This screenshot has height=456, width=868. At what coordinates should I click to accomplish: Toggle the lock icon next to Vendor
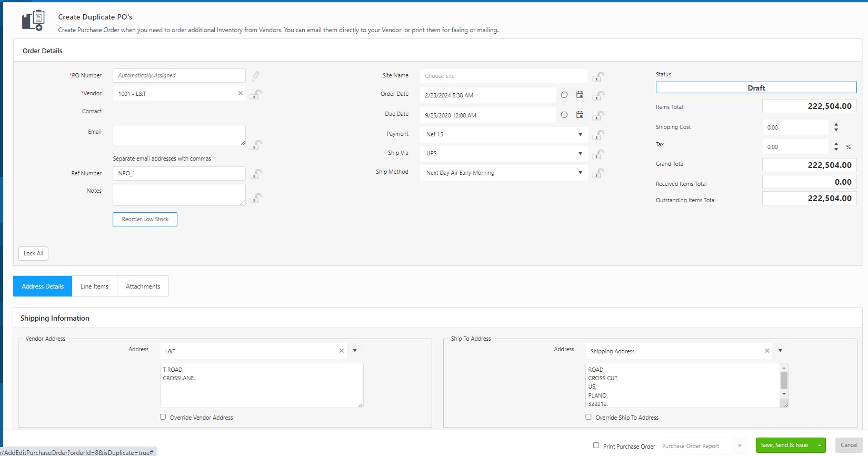tap(256, 94)
